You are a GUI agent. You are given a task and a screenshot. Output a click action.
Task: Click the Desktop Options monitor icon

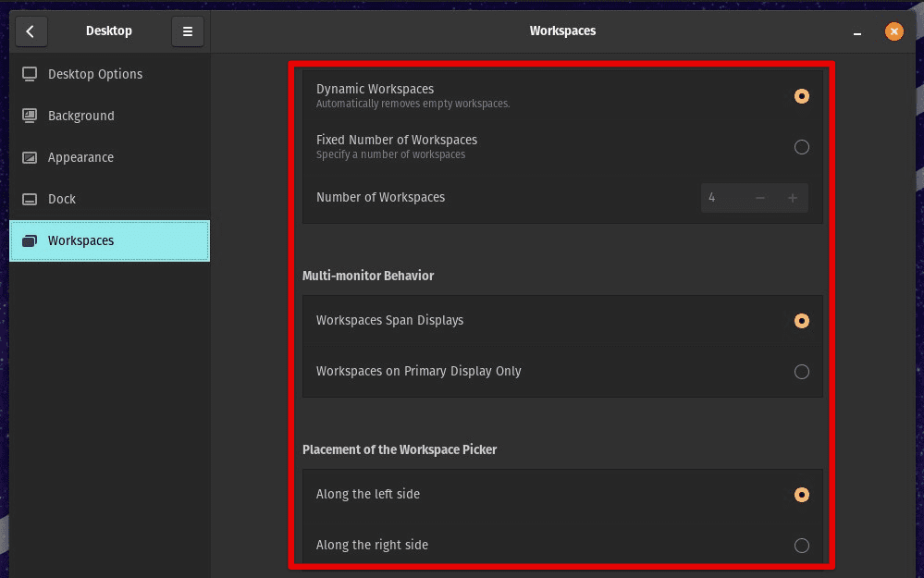(30, 74)
